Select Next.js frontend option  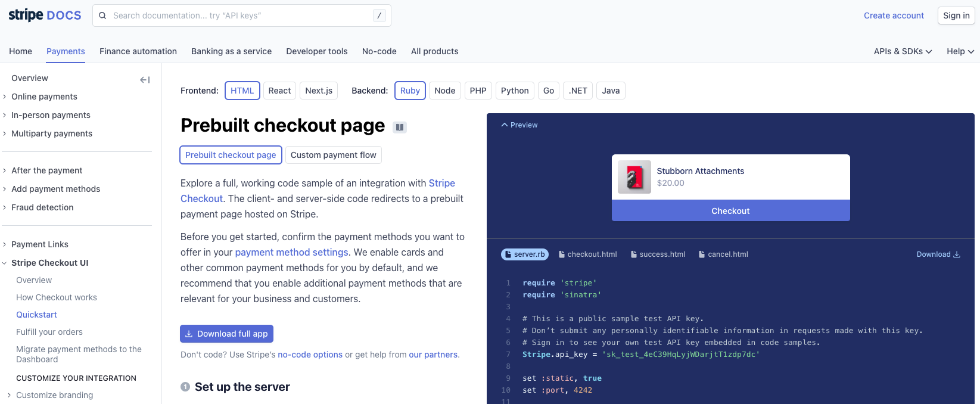pyautogui.click(x=319, y=91)
